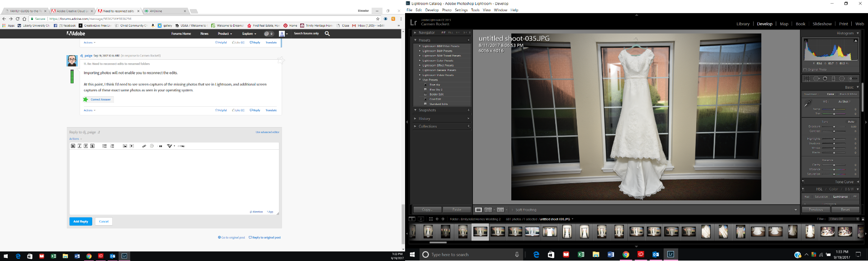Open Lightroom's Settings menu

coord(461,10)
